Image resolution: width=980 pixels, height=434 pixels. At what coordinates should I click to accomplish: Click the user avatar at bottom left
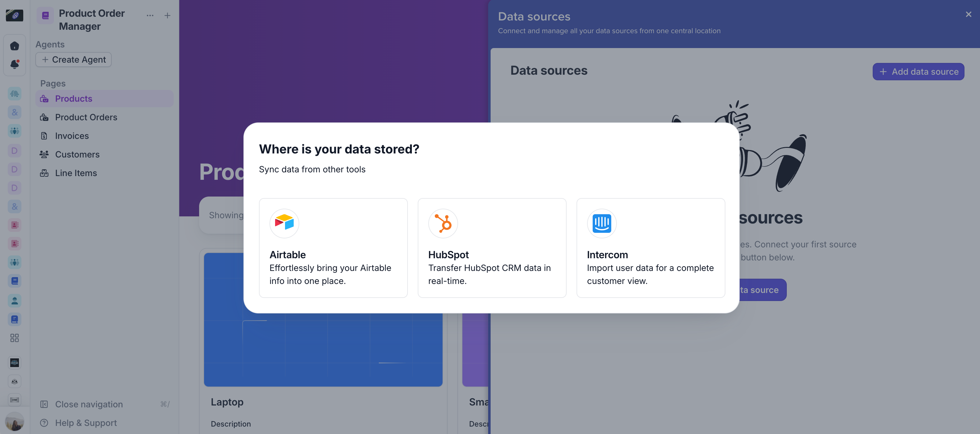[15, 422]
